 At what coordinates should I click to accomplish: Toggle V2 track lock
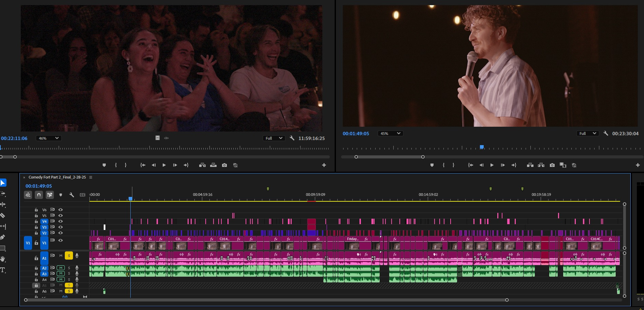pyautogui.click(x=36, y=233)
